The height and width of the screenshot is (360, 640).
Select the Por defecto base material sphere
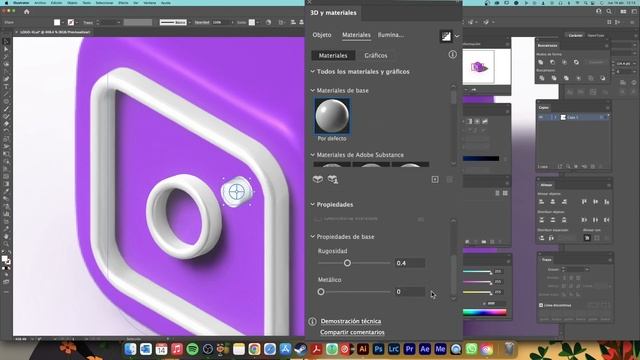click(x=332, y=116)
